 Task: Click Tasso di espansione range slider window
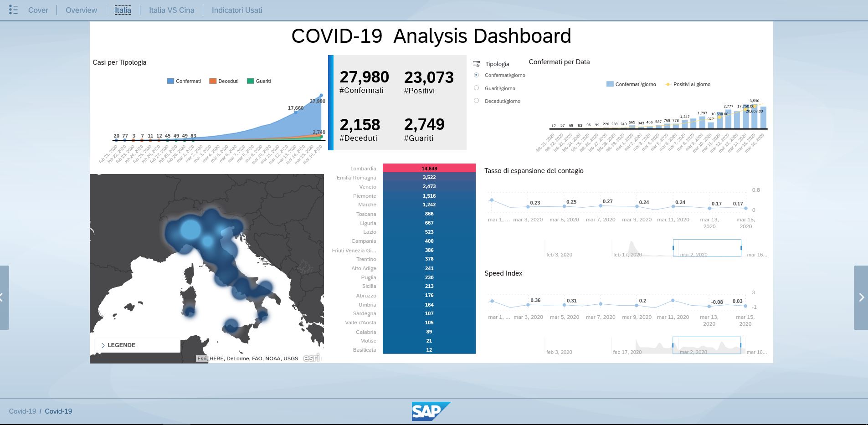pos(707,248)
